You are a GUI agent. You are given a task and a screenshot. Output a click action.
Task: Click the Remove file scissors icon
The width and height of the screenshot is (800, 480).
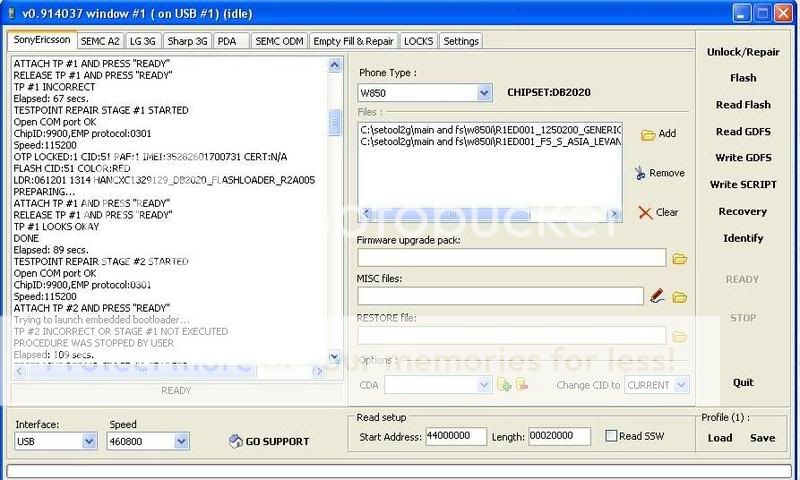pyautogui.click(x=640, y=173)
